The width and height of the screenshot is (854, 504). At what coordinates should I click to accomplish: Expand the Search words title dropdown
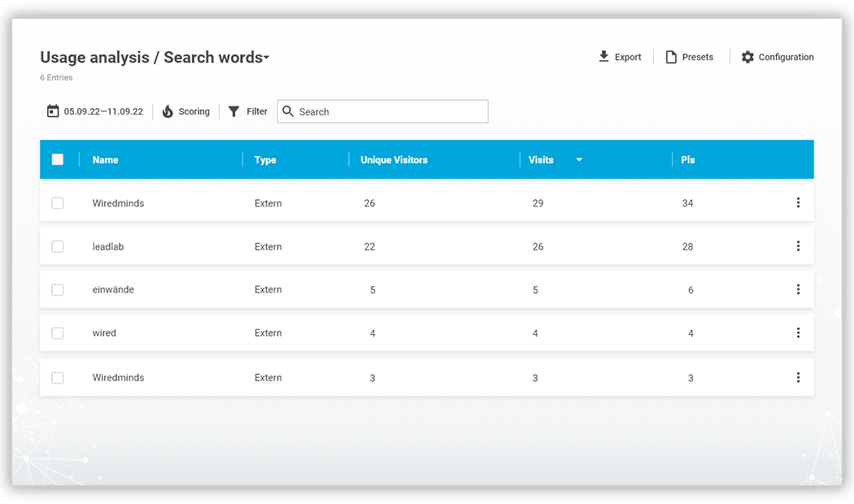click(x=266, y=57)
